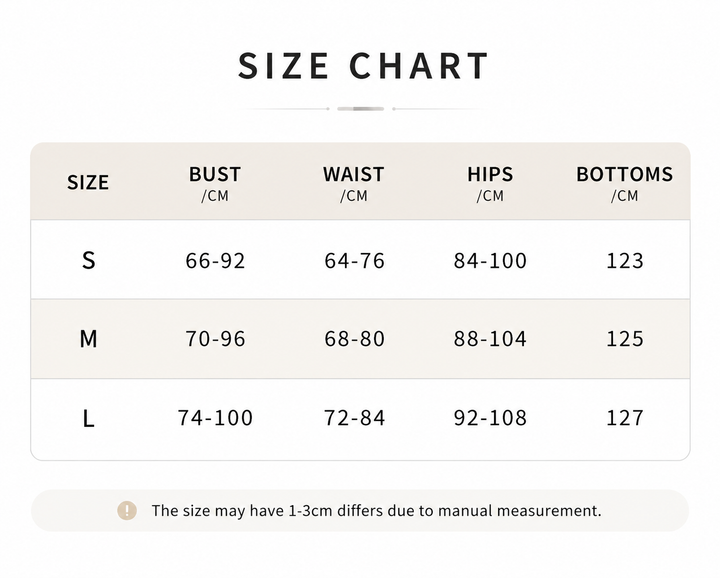Select the WAIST column header

(354, 183)
